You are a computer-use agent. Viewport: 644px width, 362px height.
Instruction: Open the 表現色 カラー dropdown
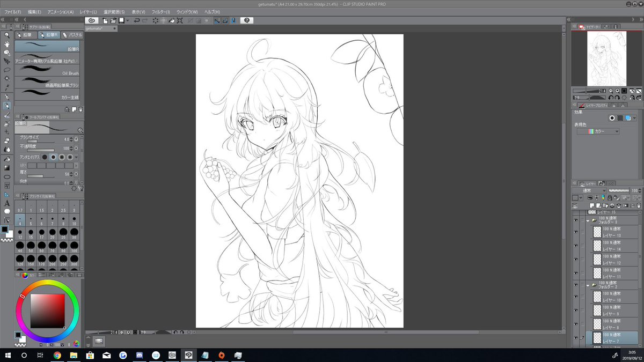tap(598, 131)
